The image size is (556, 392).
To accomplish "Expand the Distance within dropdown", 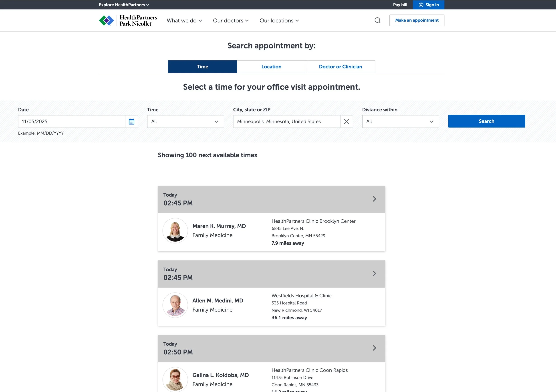I will point(400,122).
